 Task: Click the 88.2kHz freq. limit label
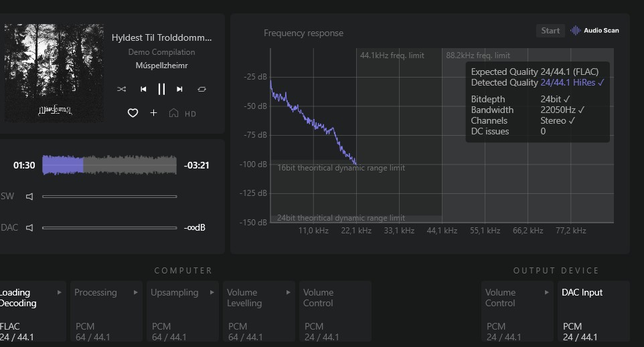(478, 55)
